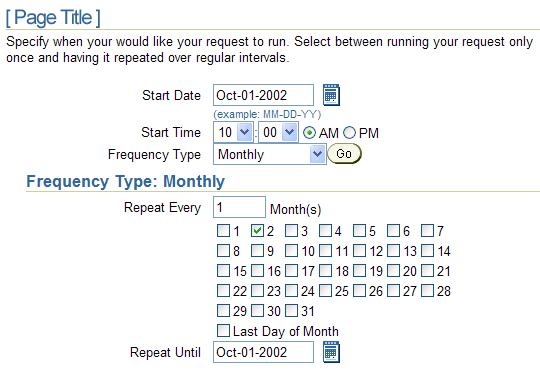Select the PM radio button

(x=349, y=133)
